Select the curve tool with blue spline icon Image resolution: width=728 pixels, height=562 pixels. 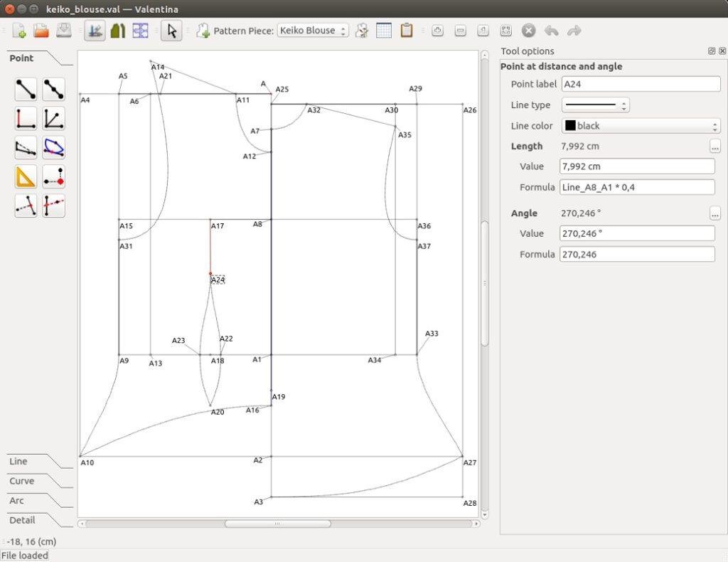[x=53, y=147]
